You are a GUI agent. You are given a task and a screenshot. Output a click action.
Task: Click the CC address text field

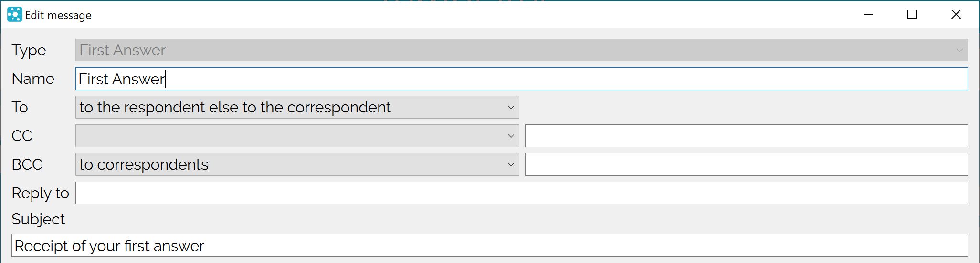point(747,136)
